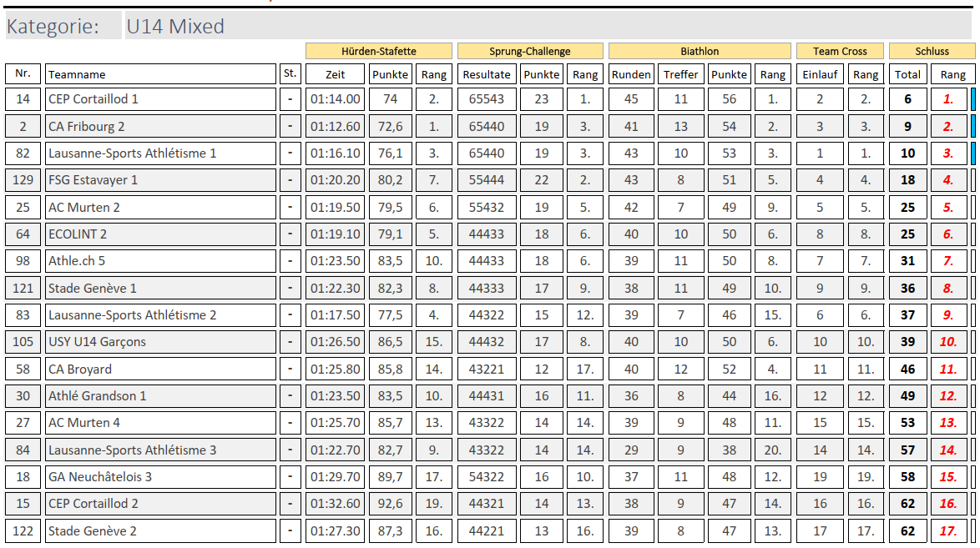
Task: Click the red final rank 10 cell
Action: (x=948, y=342)
